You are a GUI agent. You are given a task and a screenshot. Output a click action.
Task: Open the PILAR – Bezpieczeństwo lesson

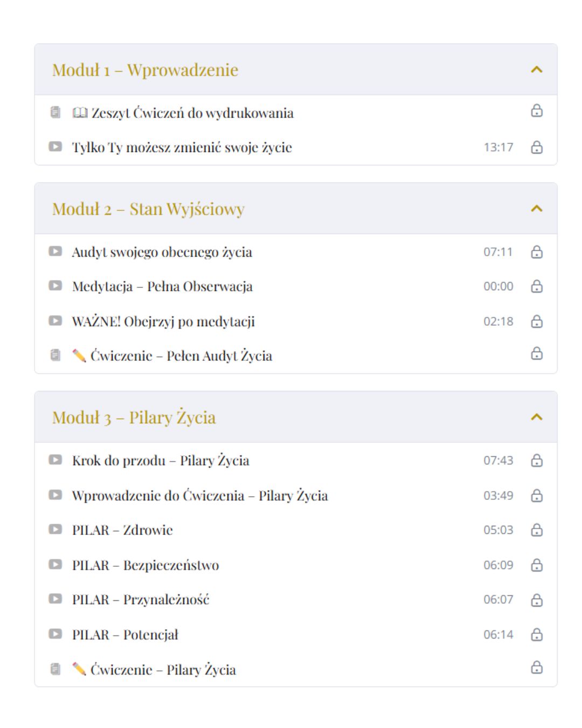[145, 565]
